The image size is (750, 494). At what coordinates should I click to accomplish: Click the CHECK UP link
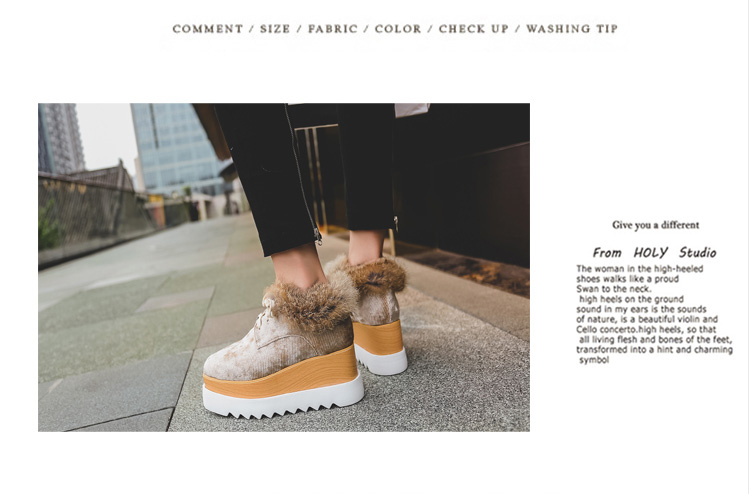pyautogui.click(x=474, y=29)
